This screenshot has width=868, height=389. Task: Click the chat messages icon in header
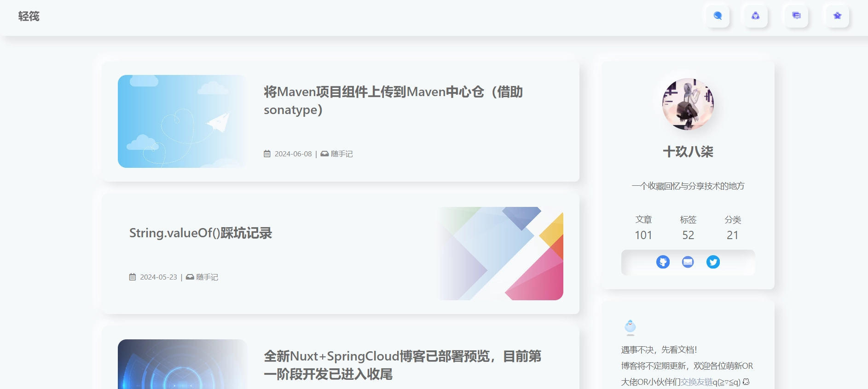click(796, 16)
